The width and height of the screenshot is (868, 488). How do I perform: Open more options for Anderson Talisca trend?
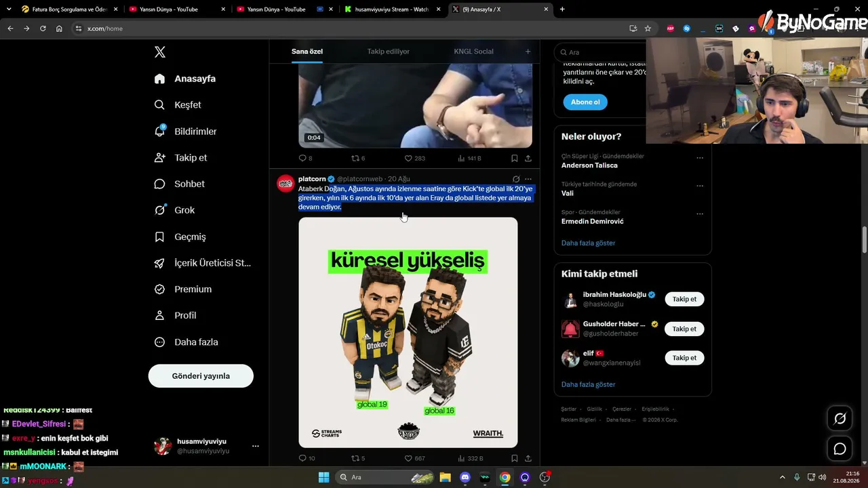[700, 158]
